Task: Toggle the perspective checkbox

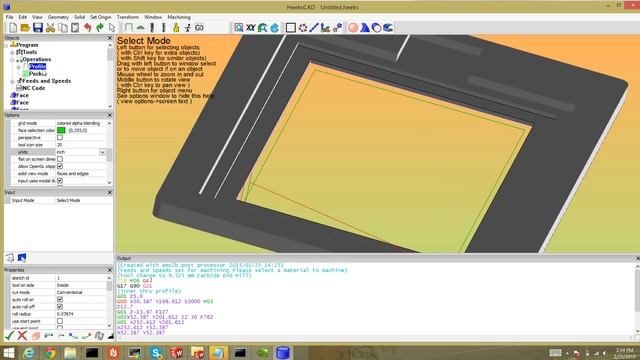Action: click(x=60, y=138)
